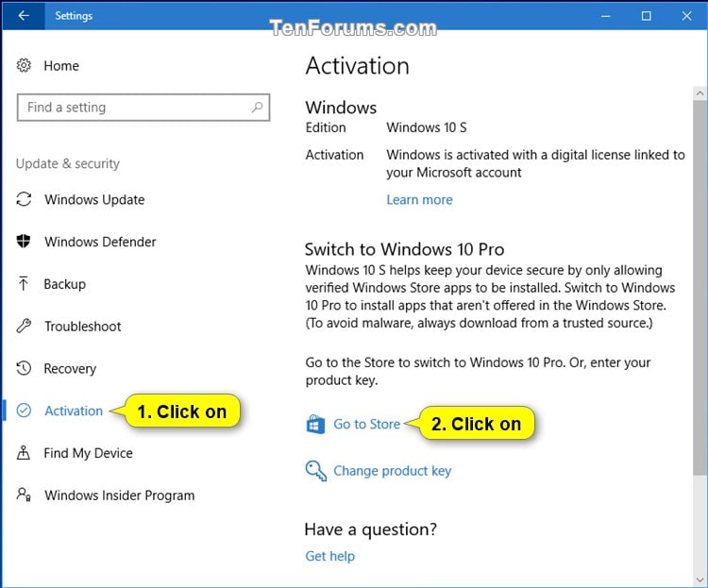Screen dimensions: 708x588
Task: Click the scrollbar up arrow
Action: click(700, 93)
